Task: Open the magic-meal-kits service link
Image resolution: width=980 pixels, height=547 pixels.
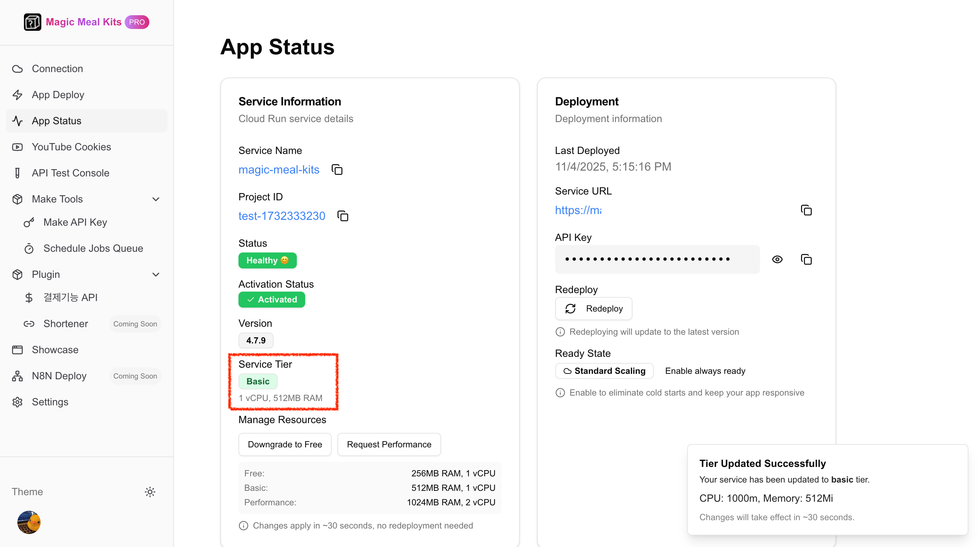Action: (x=279, y=170)
